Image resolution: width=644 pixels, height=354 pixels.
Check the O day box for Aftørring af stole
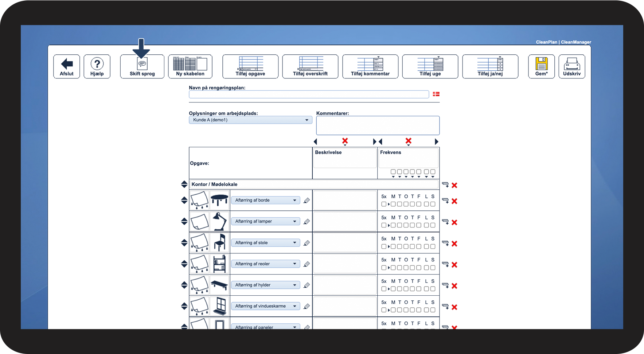tap(406, 246)
